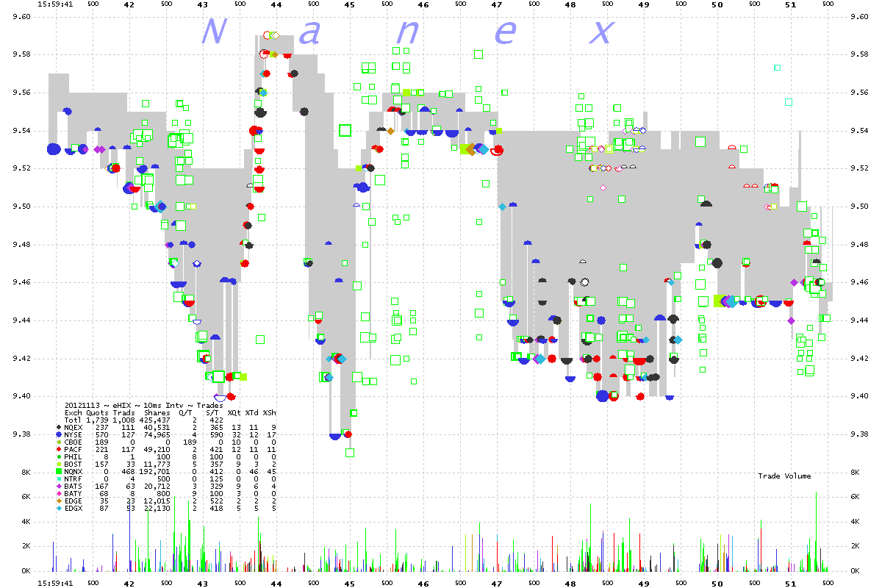
Task: Click the 15:59:41 timestamp on bottom axis
Action: click(56, 584)
